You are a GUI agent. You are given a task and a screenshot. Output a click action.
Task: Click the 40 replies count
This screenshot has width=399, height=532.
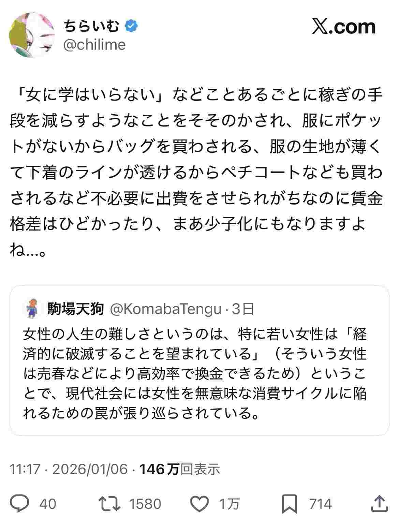(48, 504)
